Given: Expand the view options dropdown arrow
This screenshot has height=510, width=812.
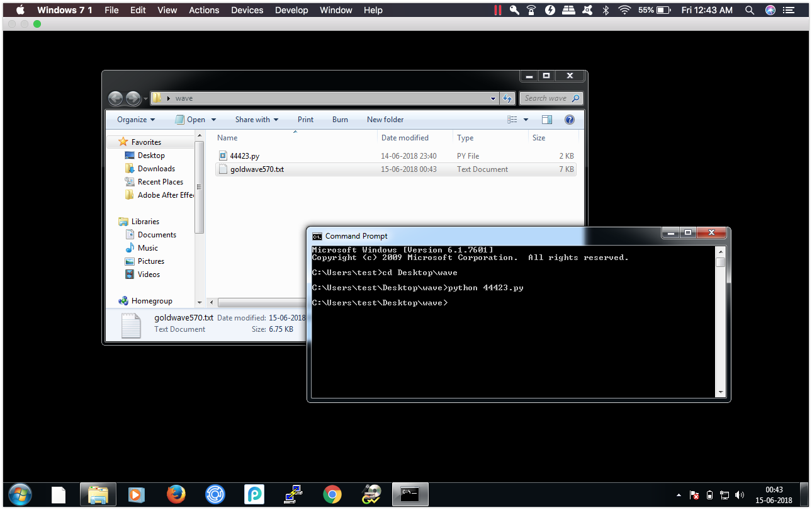Looking at the screenshot, I should pos(526,120).
